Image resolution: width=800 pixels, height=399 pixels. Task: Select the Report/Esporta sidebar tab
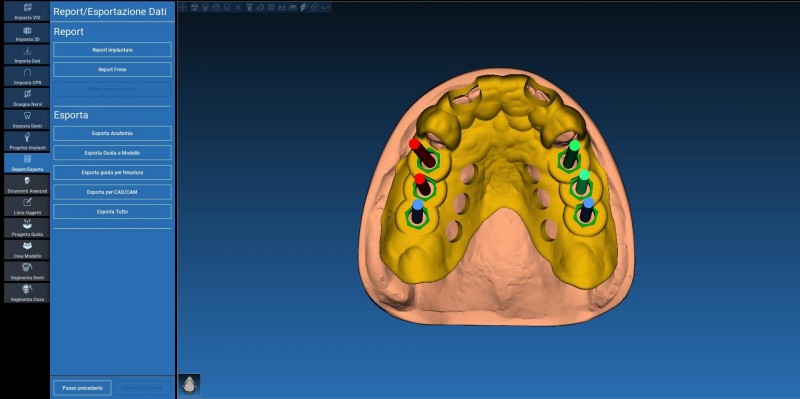(27, 163)
